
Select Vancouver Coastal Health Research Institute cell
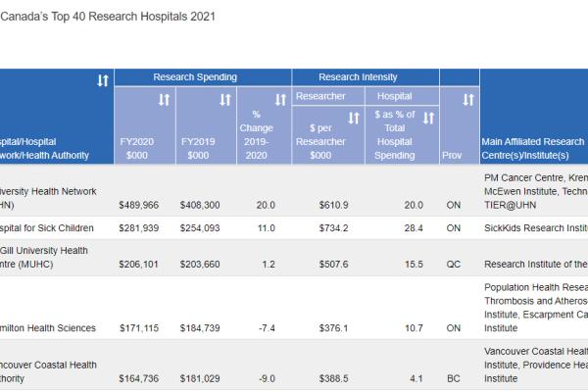[536, 365]
